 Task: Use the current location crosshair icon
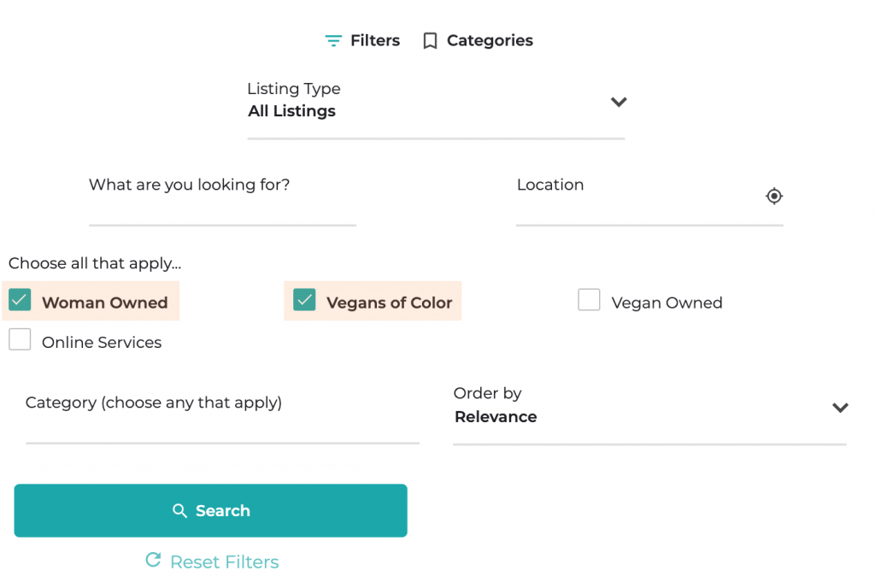773,196
